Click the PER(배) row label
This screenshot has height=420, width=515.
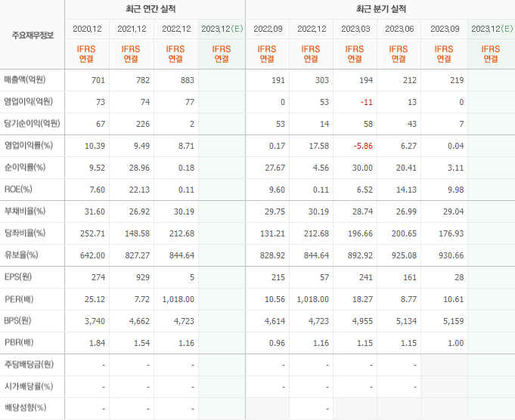click(x=19, y=299)
